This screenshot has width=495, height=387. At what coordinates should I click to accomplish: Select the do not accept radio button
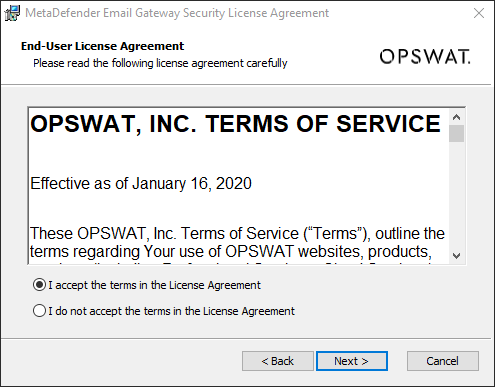[39, 311]
